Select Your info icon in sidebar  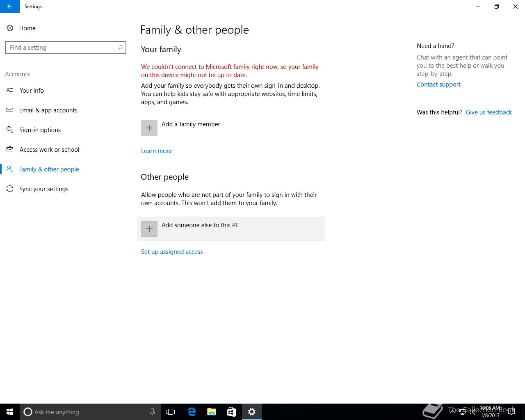pyautogui.click(x=10, y=90)
